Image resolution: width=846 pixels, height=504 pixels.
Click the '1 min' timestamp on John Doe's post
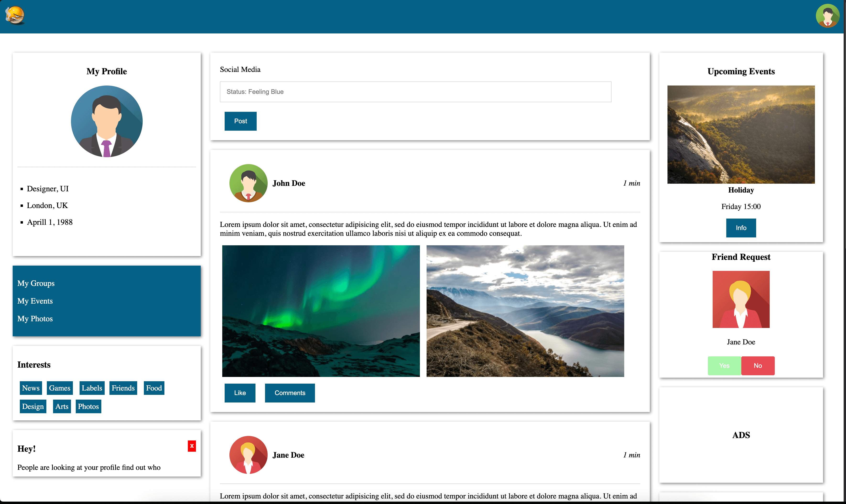pyautogui.click(x=632, y=183)
